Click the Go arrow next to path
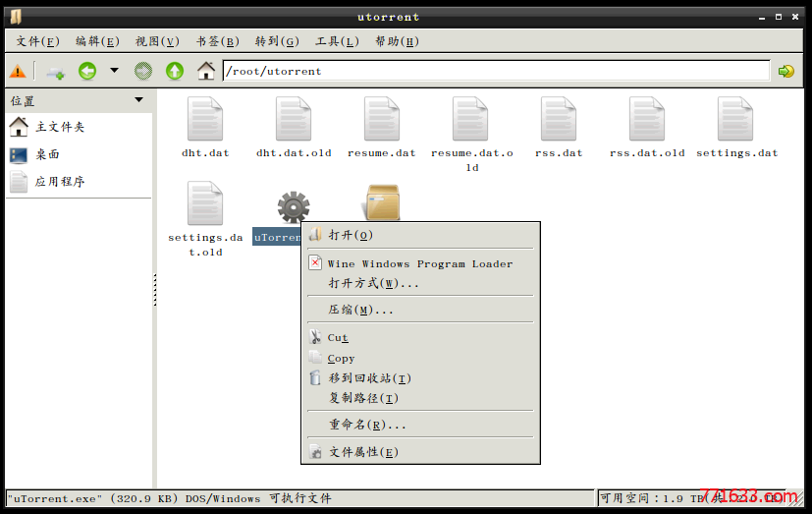Screen dimensions: 812x514 [x=786, y=71]
